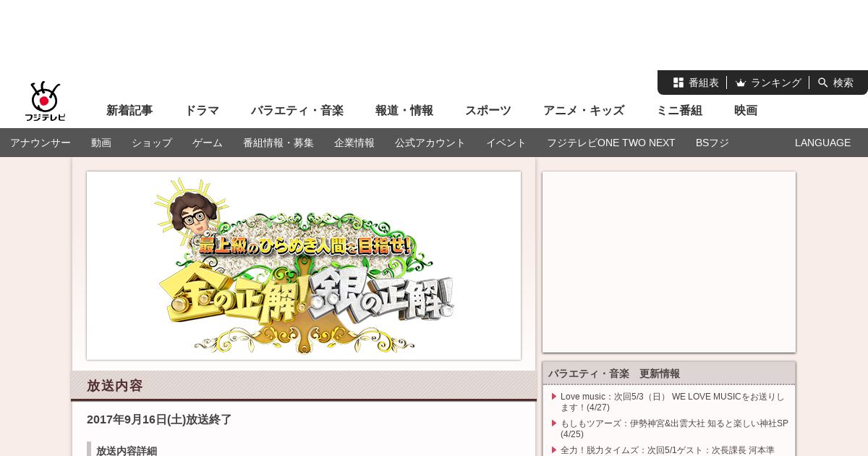Open the スポーツ category

pos(488,111)
